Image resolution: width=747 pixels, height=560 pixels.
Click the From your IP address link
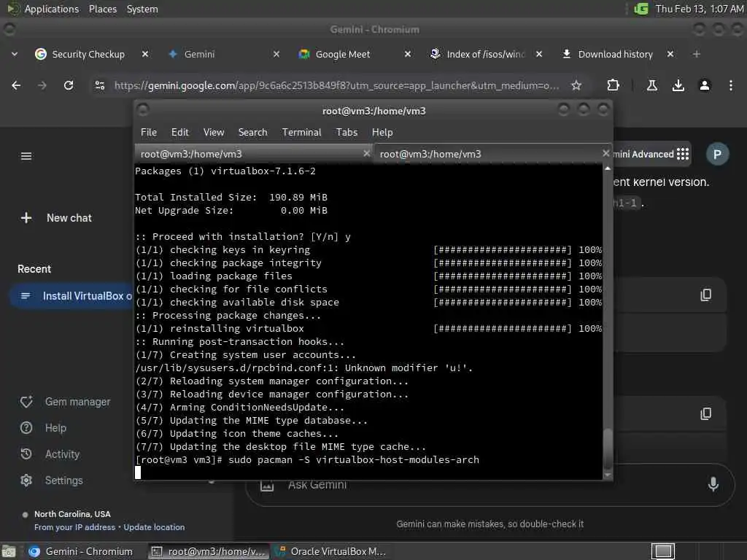pos(75,527)
